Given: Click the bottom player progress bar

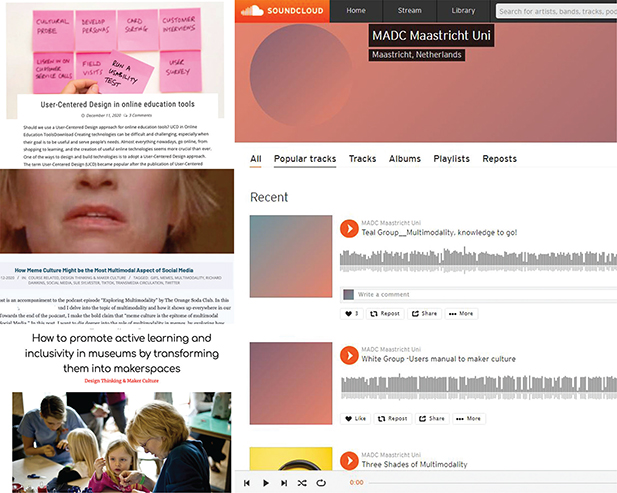Looking at the screenshot, I should tap(493, 483).
